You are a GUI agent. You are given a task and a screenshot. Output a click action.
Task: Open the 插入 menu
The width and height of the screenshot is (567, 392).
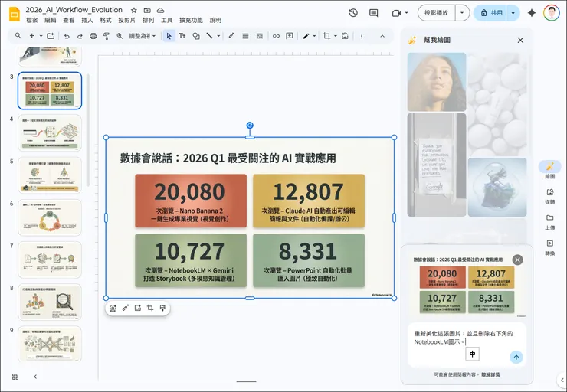[x=87, y=20]
